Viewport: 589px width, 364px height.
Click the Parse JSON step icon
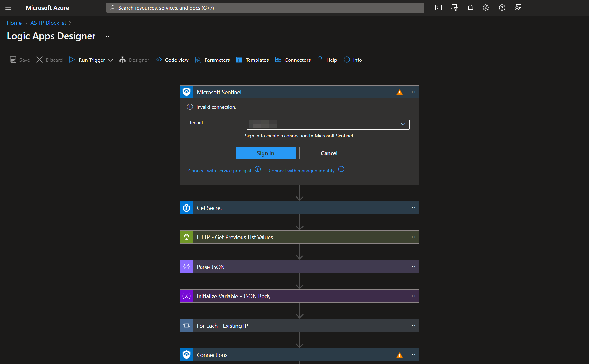pyautogui.click(x=186, y=267)
